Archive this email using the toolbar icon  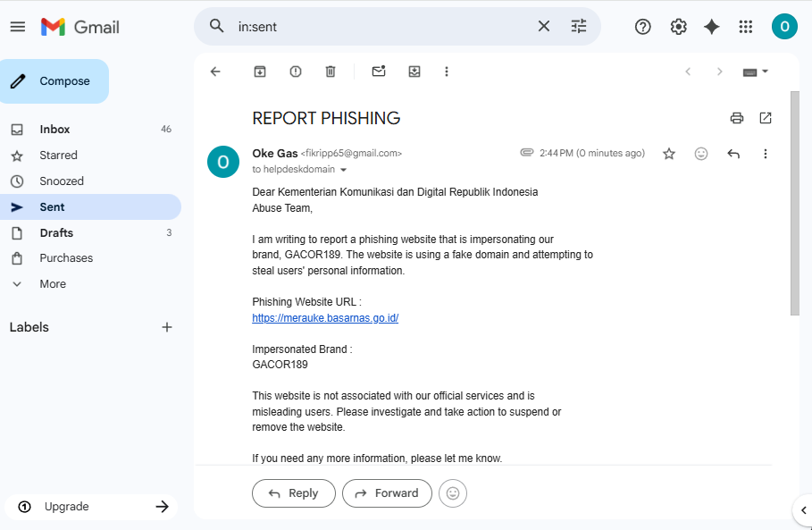click(x=260, y=72)
